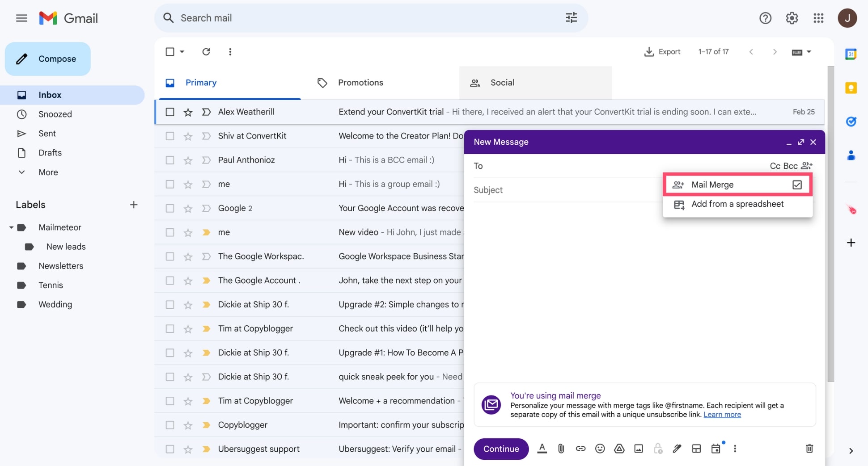Discard the draft message
868x466 pixels.
click(x=809, y=449)
